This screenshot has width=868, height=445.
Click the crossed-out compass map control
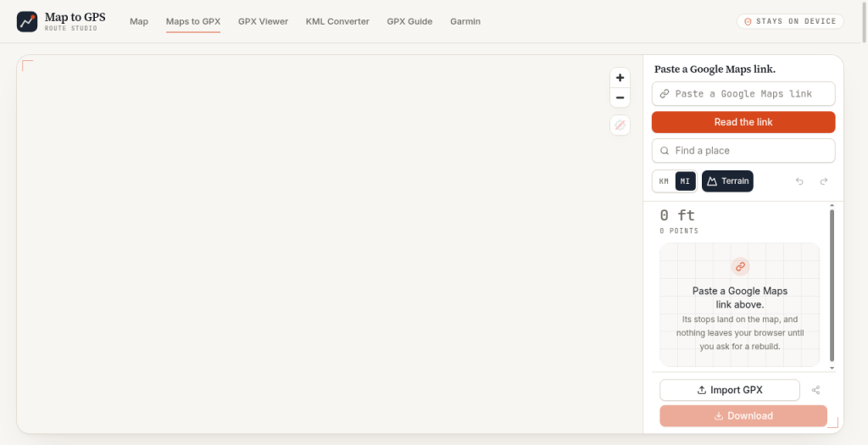click(620, 125)
